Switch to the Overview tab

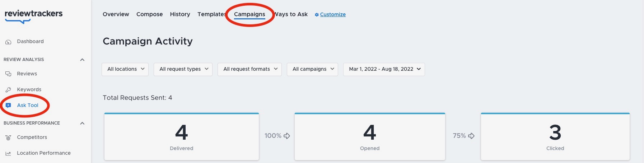click(116, 14)
